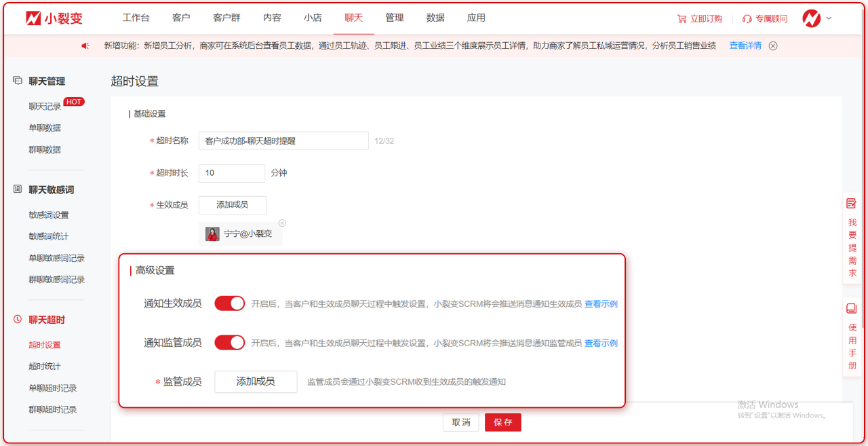This screenshot has height=446, width=868.
Task: Open the user avatar in the header
Action: click(x=811, y=18)
